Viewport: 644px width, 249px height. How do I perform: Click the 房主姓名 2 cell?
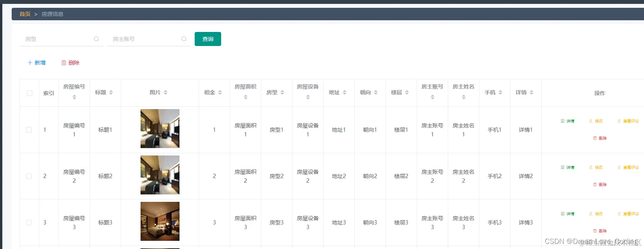[x=463, y=176]
